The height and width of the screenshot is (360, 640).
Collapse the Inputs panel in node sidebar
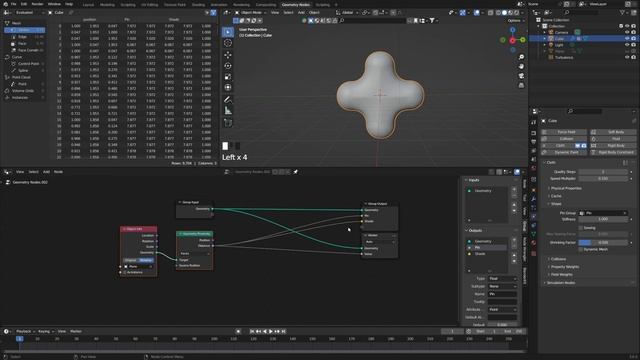(473, 180)
